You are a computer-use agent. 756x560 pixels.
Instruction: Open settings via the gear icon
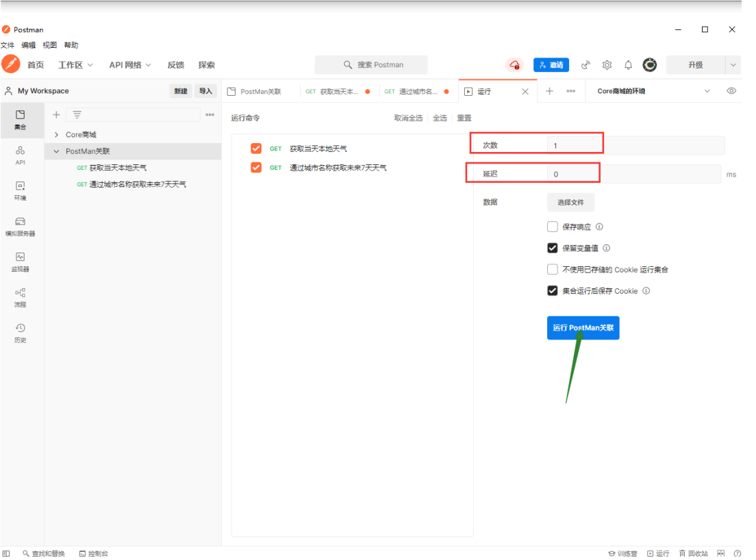pyautogui.click(x=607, y=64)
